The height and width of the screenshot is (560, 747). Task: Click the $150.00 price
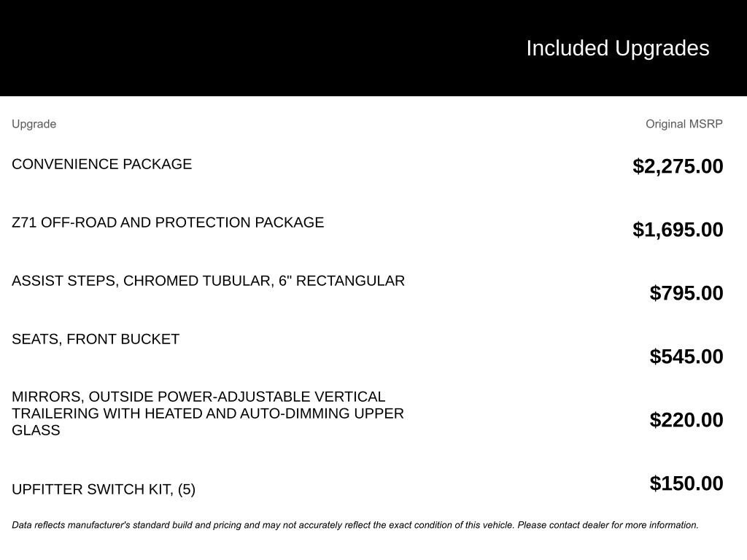point(686,483)
